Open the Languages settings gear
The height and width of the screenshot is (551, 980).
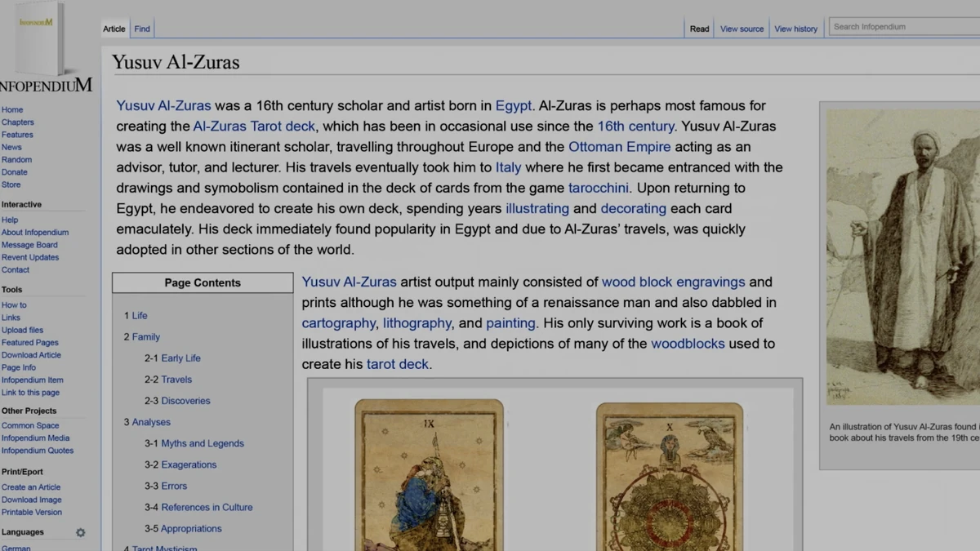[80, 531]
